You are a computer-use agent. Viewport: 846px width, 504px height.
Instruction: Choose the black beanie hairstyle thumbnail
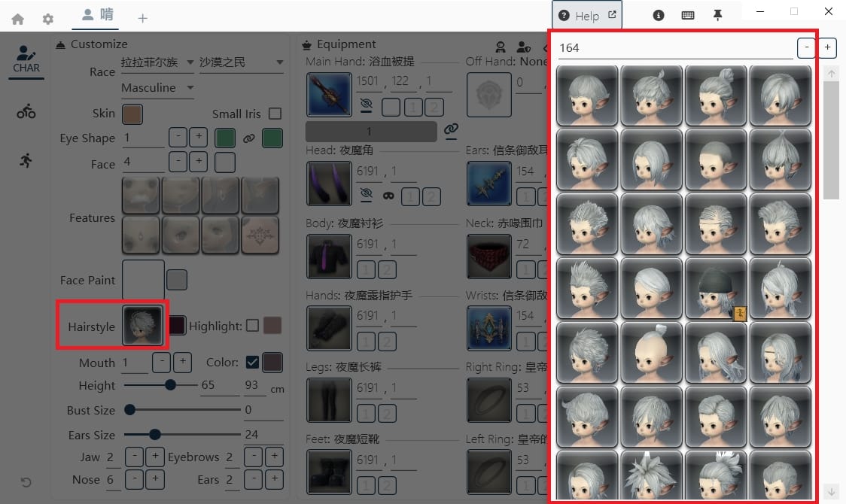pyautogui.click(x=716, y=288)
